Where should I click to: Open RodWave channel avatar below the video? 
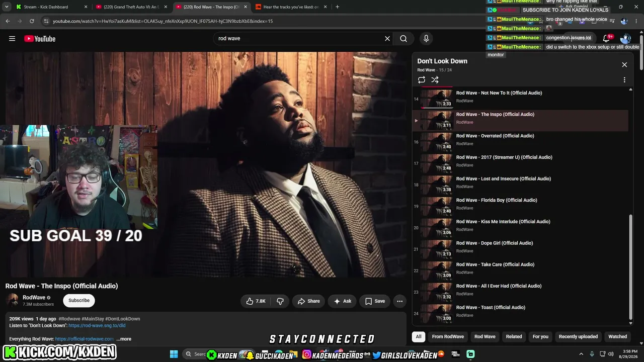[13, 300]
